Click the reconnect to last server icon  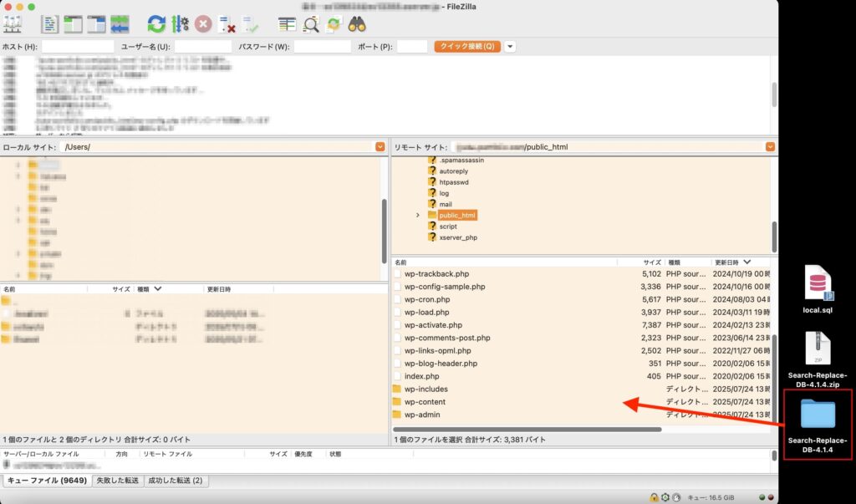coord(250,24)
